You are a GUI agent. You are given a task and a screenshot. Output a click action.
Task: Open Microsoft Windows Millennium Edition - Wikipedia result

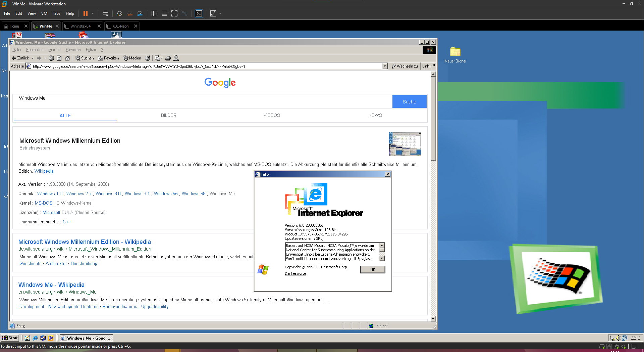(x=85, y=241)
